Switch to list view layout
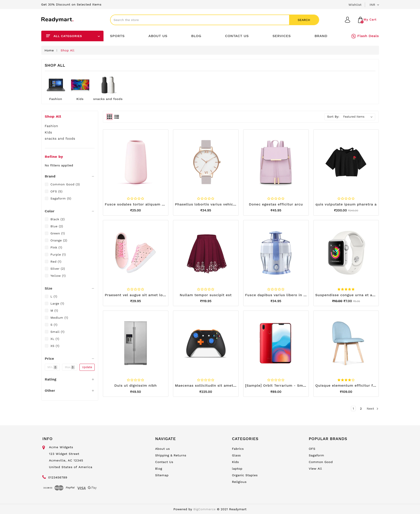 117,117
